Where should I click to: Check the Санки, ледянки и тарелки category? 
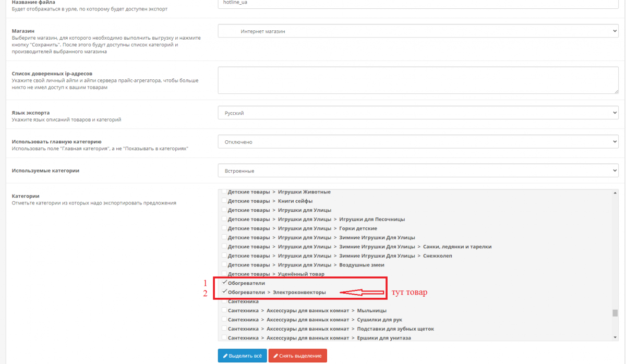pyautogui.click(x=225, y=247)
